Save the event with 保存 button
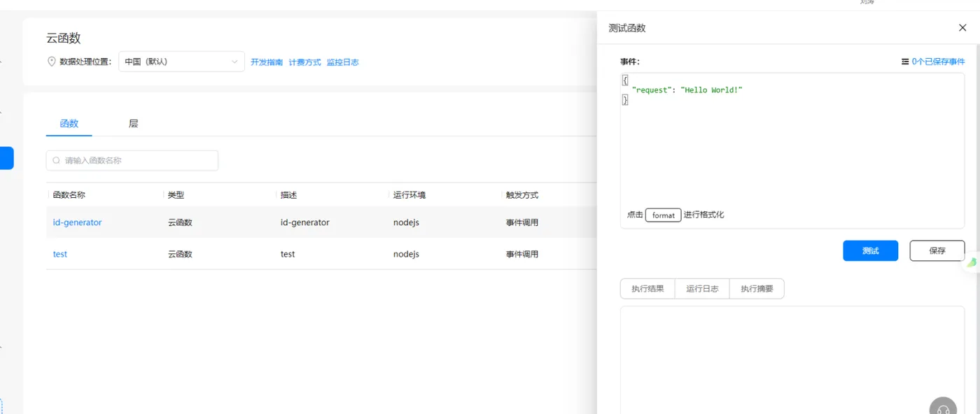Screen dimensions: 980x414 pyautogui.click(x=937, y=251)
